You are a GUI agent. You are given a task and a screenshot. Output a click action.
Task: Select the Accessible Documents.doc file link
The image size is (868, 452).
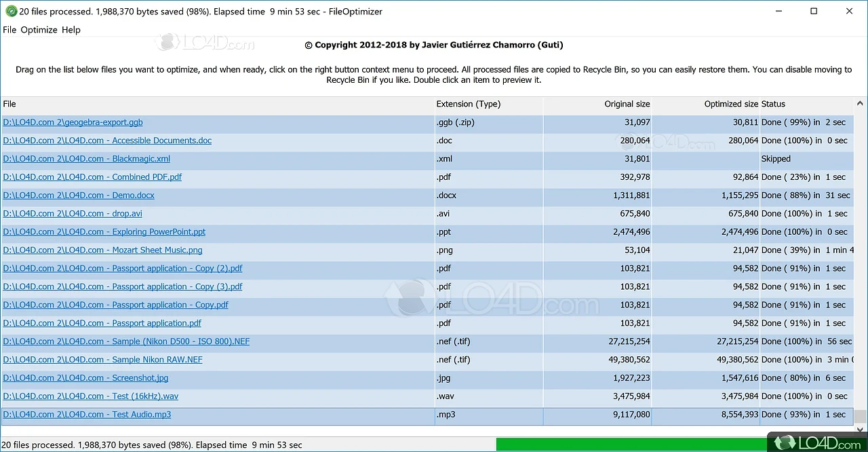(x=107, y=140)
